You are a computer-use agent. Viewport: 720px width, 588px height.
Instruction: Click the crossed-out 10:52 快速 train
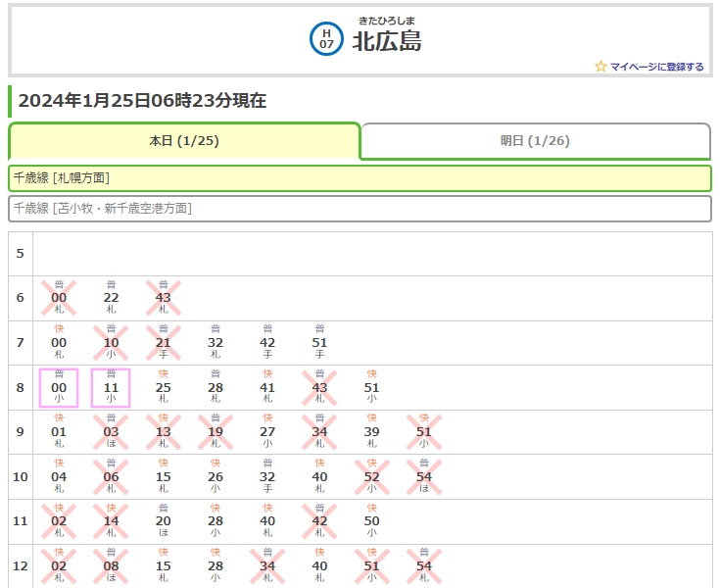pos(371,476)
